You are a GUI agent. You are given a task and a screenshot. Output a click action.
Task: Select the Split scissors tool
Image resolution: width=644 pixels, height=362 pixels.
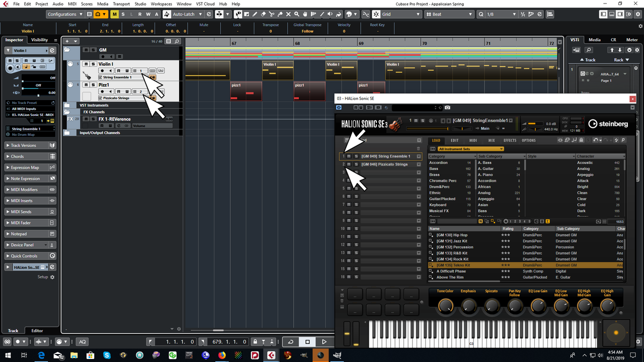pyautogui.click(x=272, y=14)
